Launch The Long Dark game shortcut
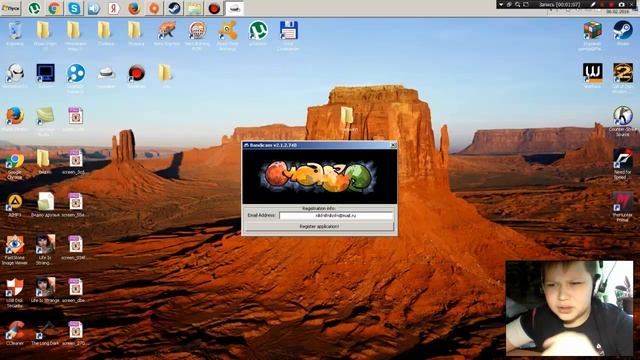The image size is (640, 360). [45, 333]
